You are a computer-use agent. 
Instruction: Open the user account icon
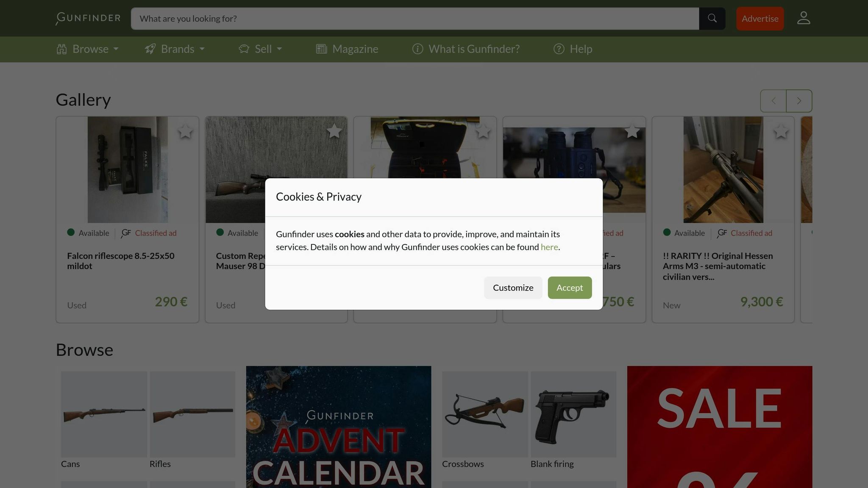click(x=803, y=18)
